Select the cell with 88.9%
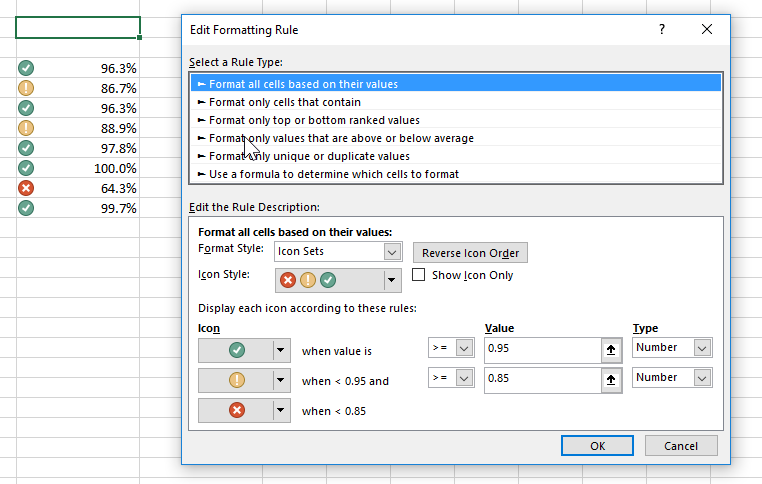 (78, 128)
